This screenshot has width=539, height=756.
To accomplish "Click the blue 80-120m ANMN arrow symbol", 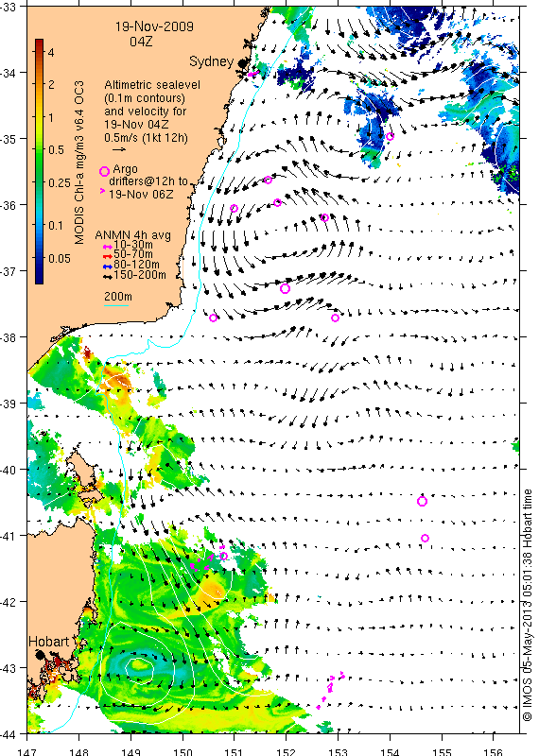I will pos(108,266).
